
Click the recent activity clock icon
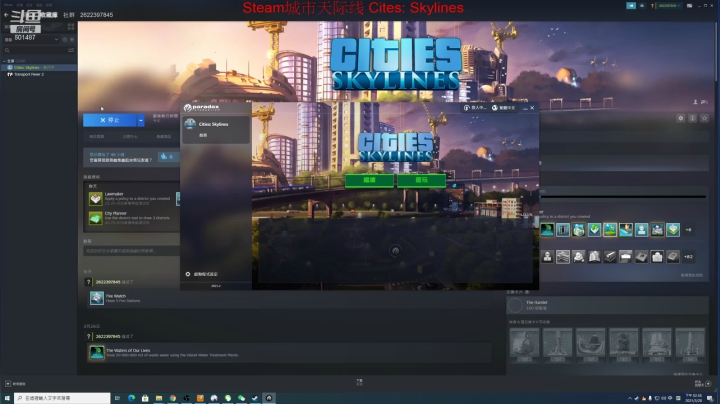(65, 39)
